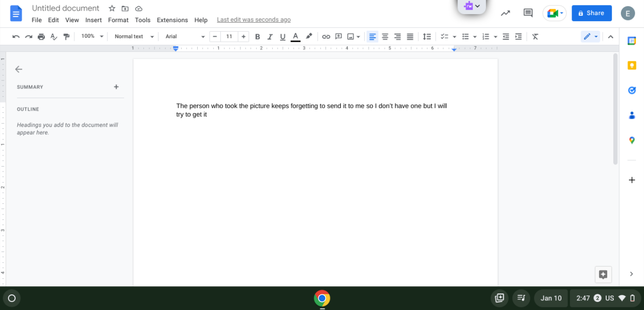
Task: Add a document summary
Action: (x=116, y=87)
